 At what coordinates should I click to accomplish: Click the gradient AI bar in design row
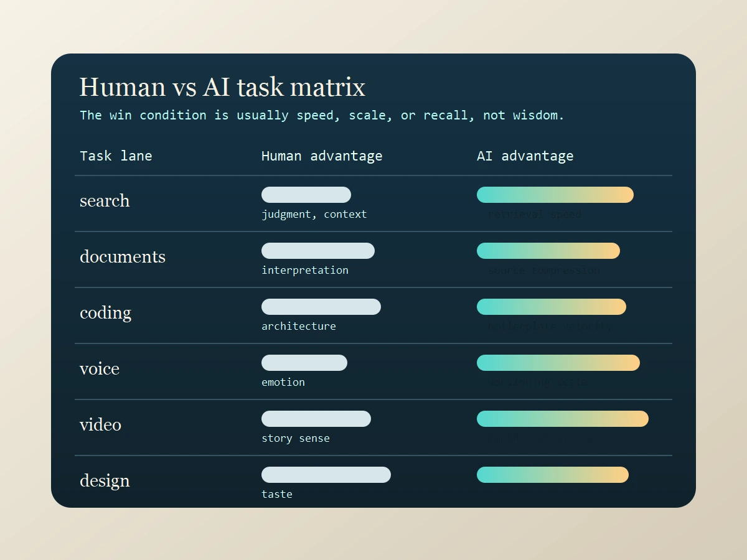tap(552, 475)
